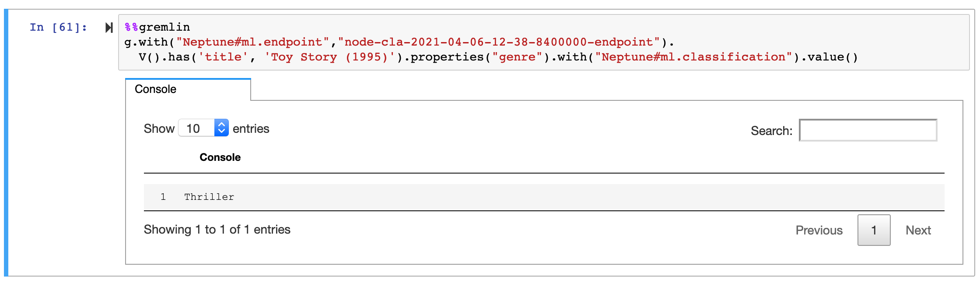The width and height of the screenshot is (980, 284).
Task: Click the Next pagination control
Action: (x=918, y=230)
